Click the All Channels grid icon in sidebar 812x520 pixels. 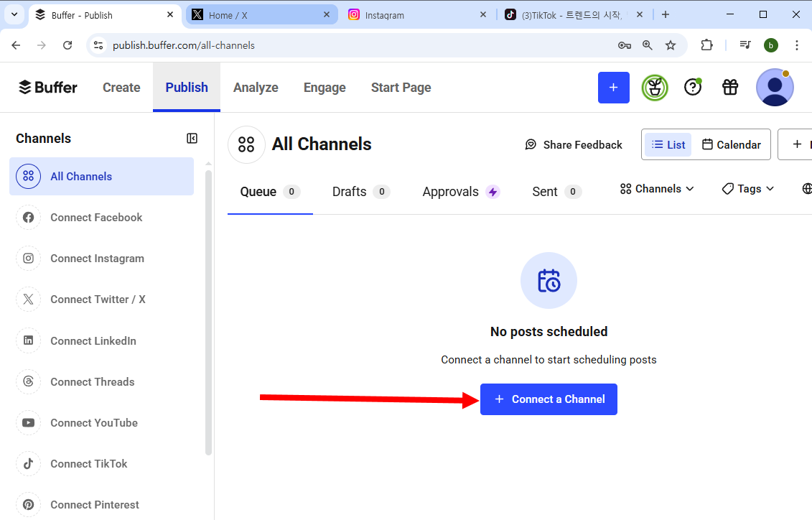[x=29, y=176]
